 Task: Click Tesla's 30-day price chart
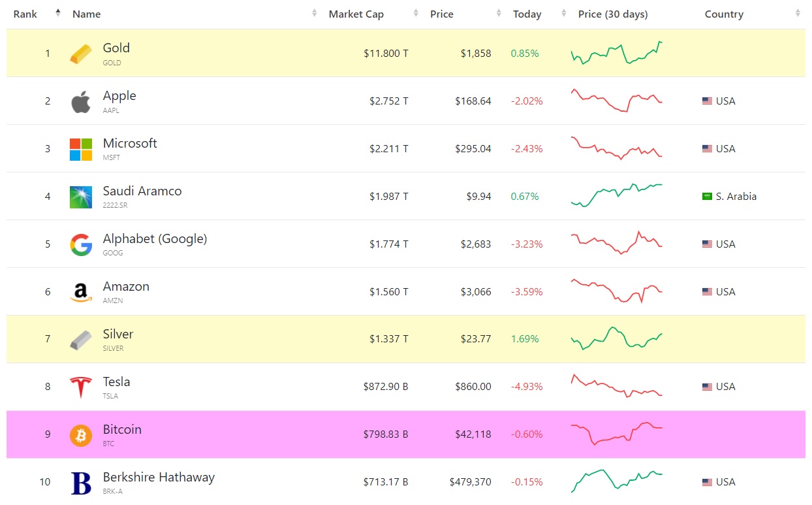(616, 386)
